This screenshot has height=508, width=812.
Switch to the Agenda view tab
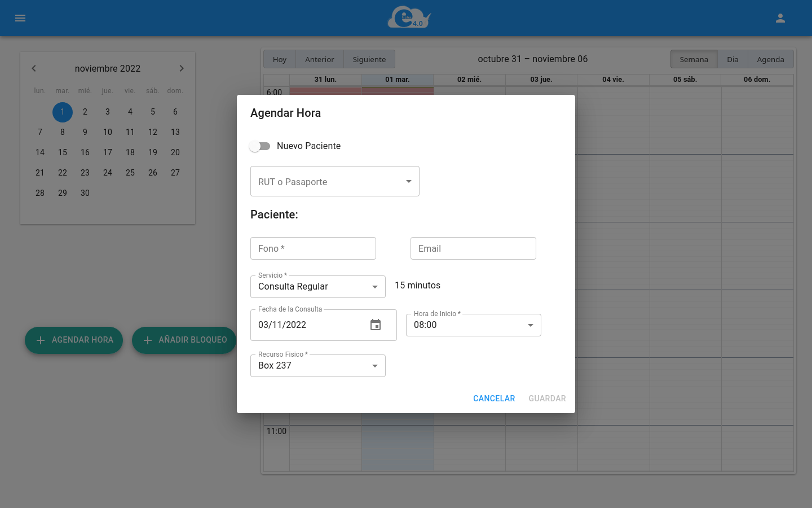tap(770, 59)
